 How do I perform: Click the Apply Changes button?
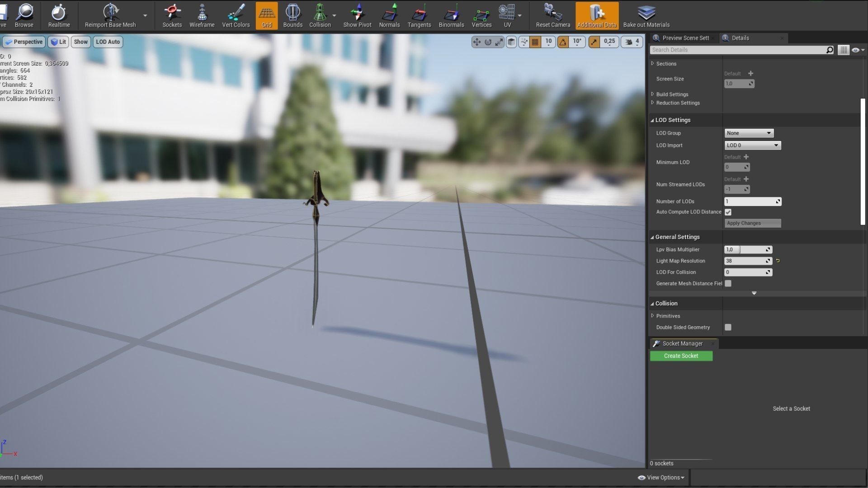pos(752,223)
